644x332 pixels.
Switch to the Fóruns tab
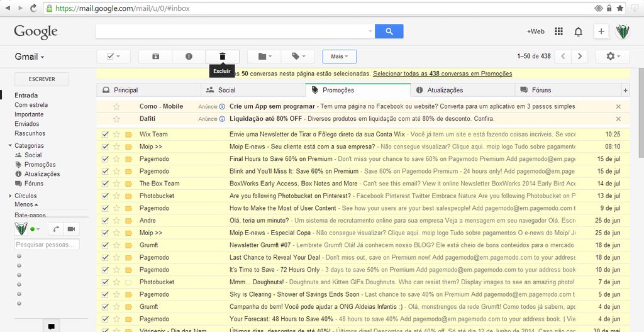pos(568,90)
